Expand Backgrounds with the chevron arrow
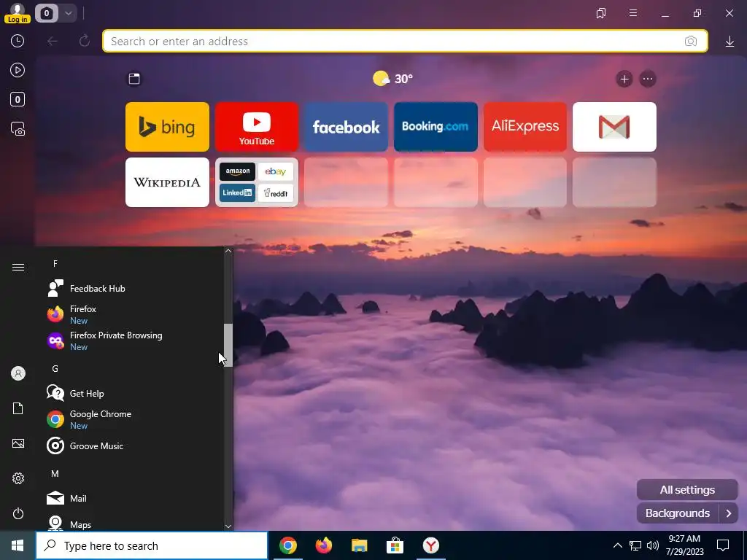747x560 pixels. pyautogui.click(x=729, y=513)
